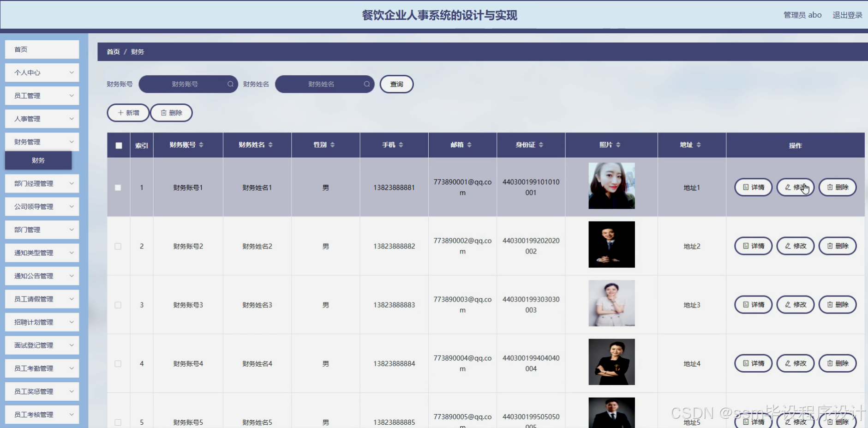The height and width of the screenshot is (428, 868).
Task: Expand the 员工请假管理 sidebar menu
Action: pyautogui.click(x=42, y=299)
